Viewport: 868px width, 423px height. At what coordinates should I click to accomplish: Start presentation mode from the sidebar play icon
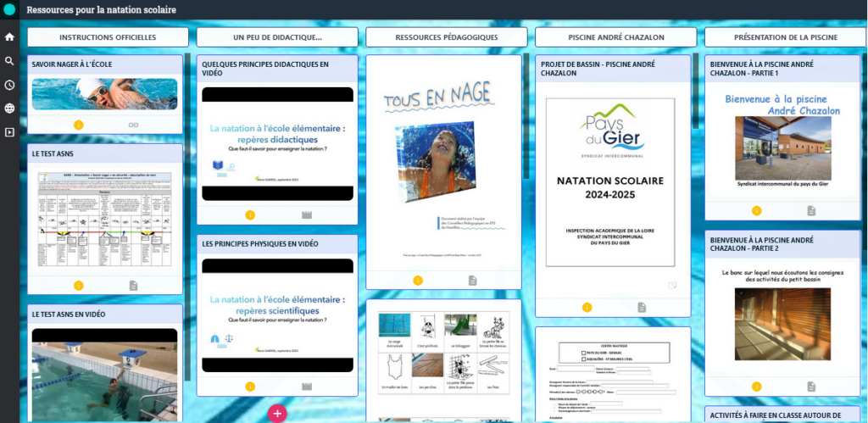pyautogui.click(x=9, y=132)
